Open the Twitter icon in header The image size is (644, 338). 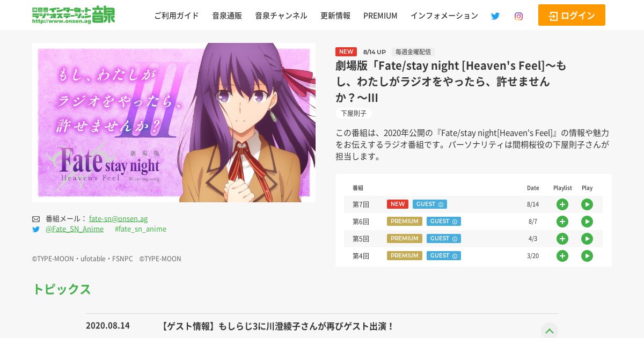pyautogui.click(x=495, y=16)
